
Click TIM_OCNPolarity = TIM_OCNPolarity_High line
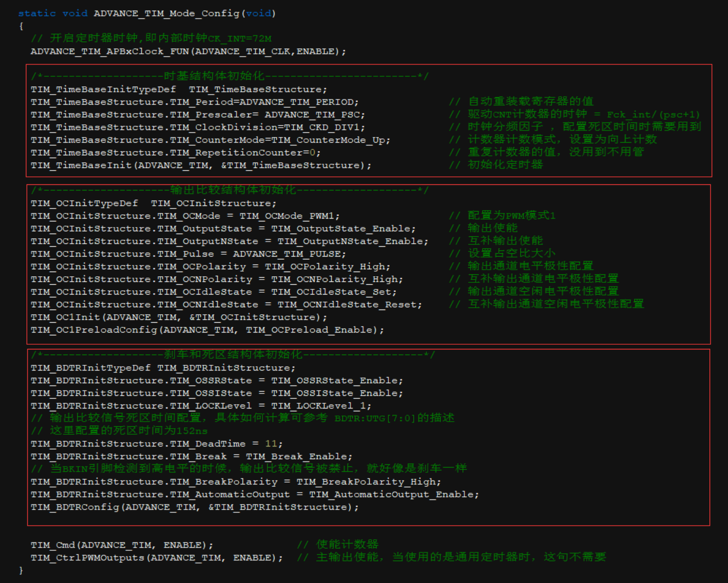point(217,279)
